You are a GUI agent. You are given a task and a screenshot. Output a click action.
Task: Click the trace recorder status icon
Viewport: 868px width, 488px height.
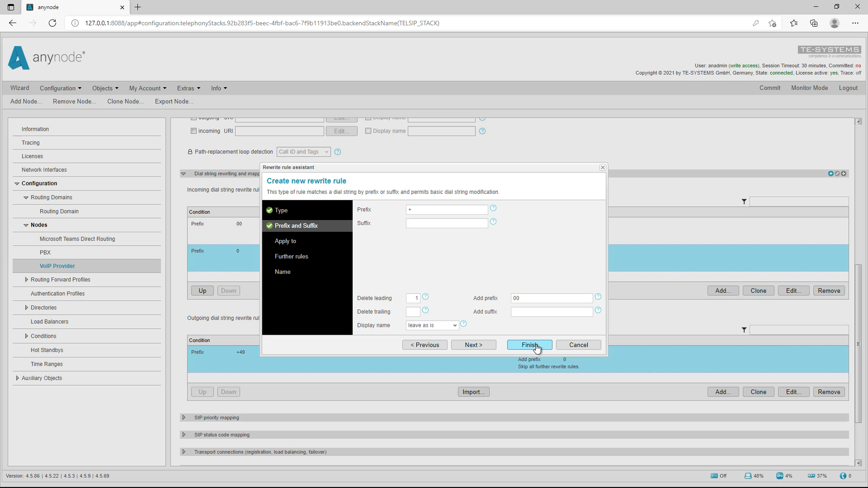coord(714,476)
